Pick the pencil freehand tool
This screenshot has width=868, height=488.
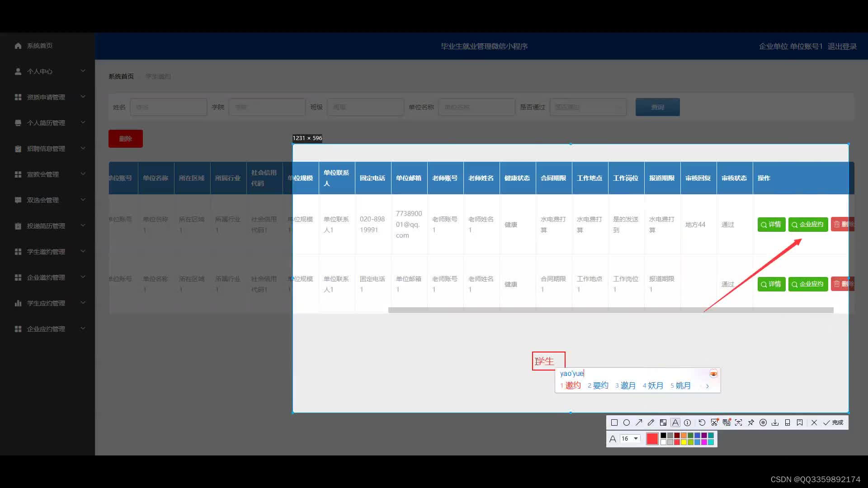click(x=651, y=422)
